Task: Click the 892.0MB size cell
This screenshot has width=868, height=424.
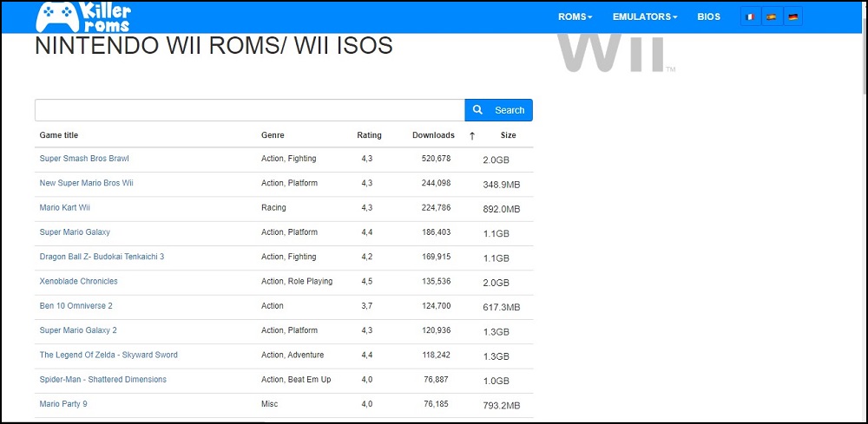Action: click(x=502, y=209)
